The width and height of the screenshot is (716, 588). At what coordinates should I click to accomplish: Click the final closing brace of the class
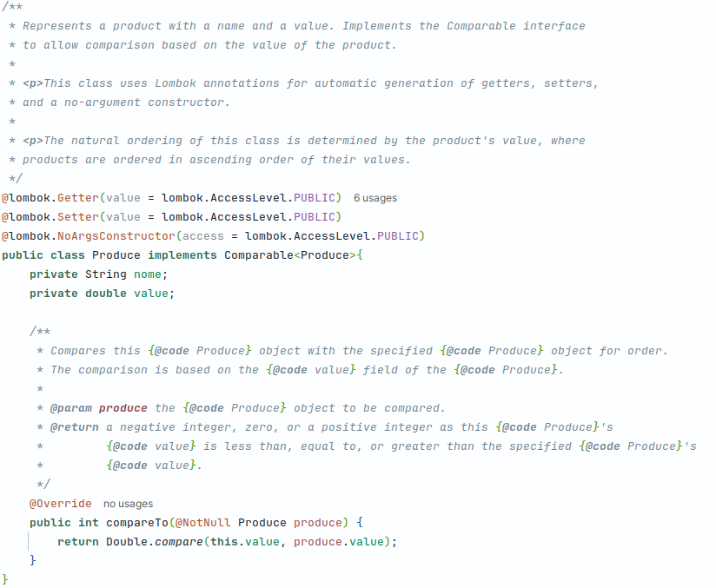point(5,580)
